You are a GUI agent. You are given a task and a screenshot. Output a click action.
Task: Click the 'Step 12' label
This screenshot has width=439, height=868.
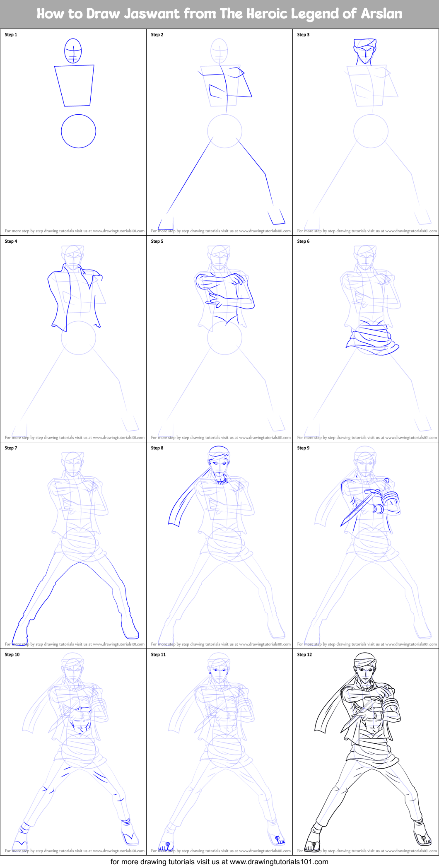pos(304,655)
